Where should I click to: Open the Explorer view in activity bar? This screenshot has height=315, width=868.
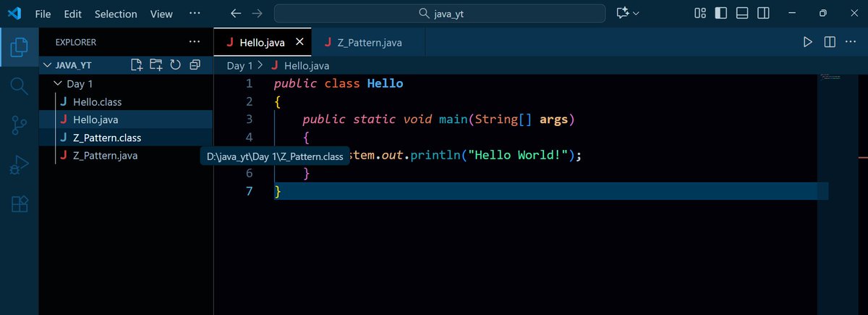click(x=20, y=48)
